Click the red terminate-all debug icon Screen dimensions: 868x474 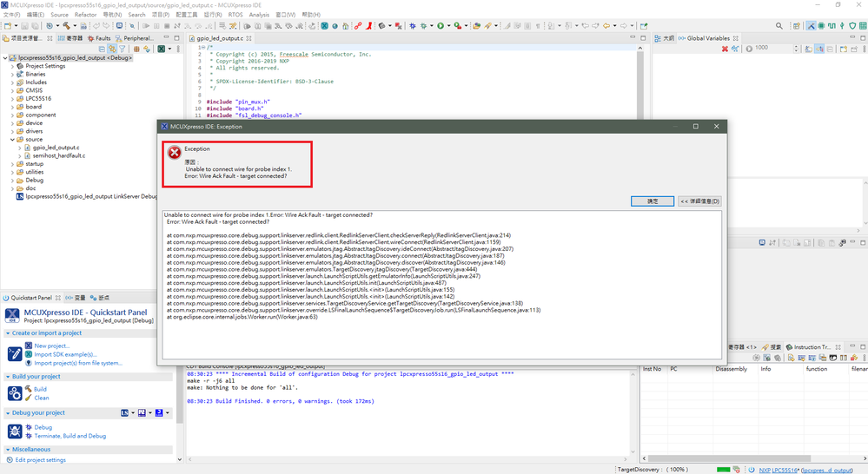tap(398, 25)
